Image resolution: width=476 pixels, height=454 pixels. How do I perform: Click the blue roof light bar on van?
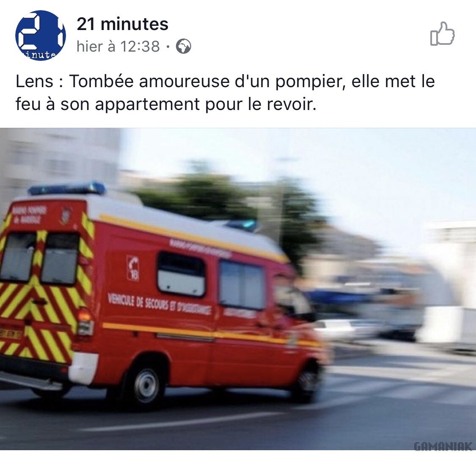pyautogui.click(x=67, y=188)
